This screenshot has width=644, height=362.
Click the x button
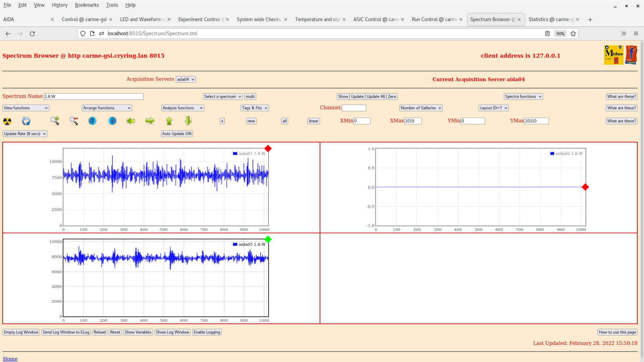coord(222,121)
